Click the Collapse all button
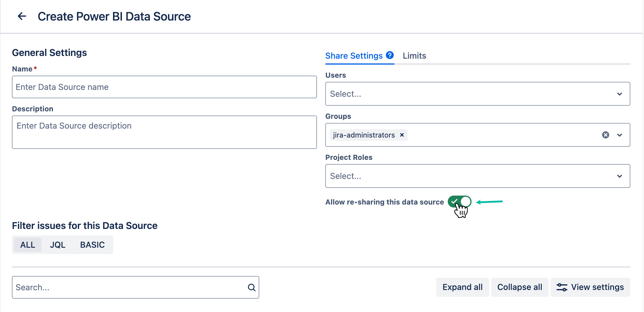This screenshot has width=644, height=312. pyautogui.click(x=520, y=287)
